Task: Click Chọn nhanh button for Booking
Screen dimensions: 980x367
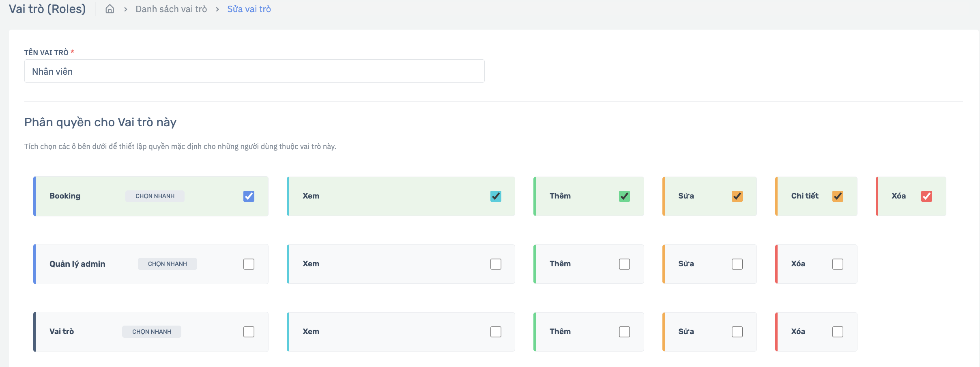Action: click(155, 196)
